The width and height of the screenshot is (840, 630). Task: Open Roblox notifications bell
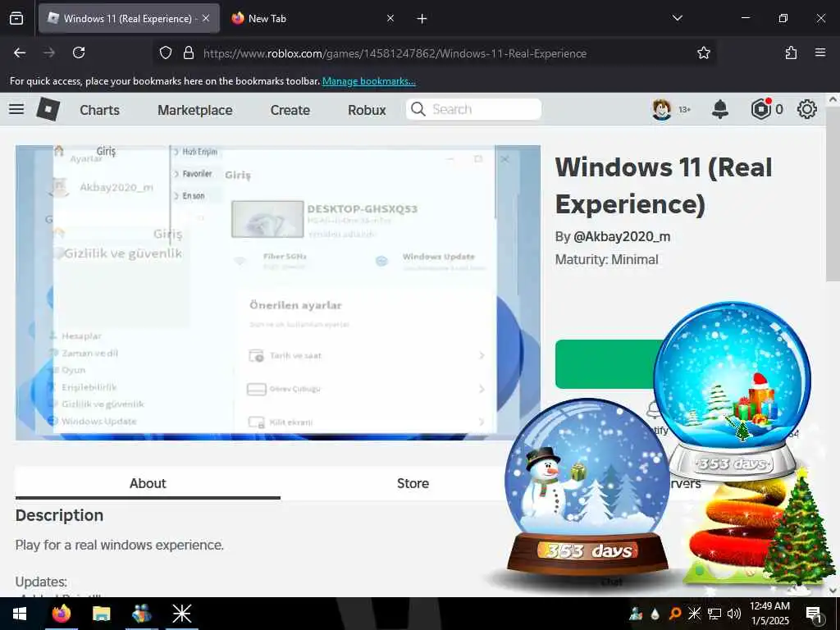coord(720,109)
